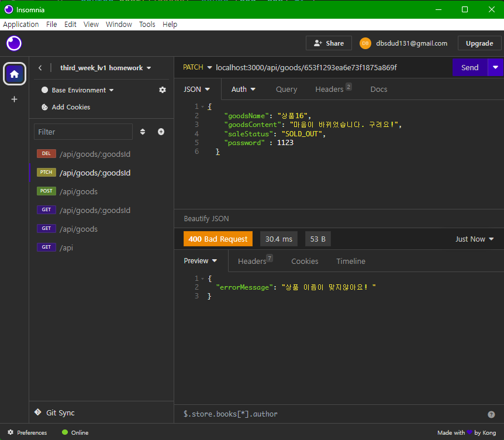
Task: Open Base Environment dropdown
Action: pyautogui.click(x=82, y=90)
